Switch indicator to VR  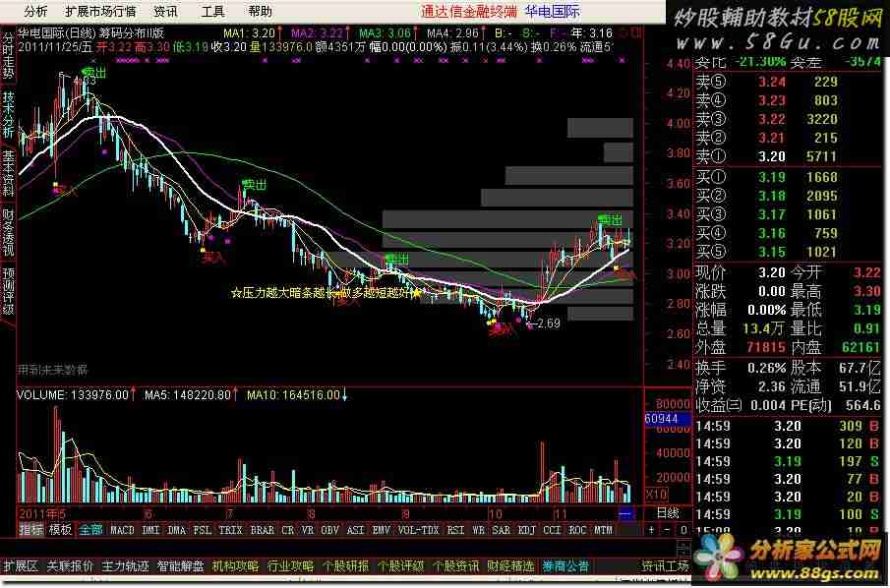(x=308, y=530)
